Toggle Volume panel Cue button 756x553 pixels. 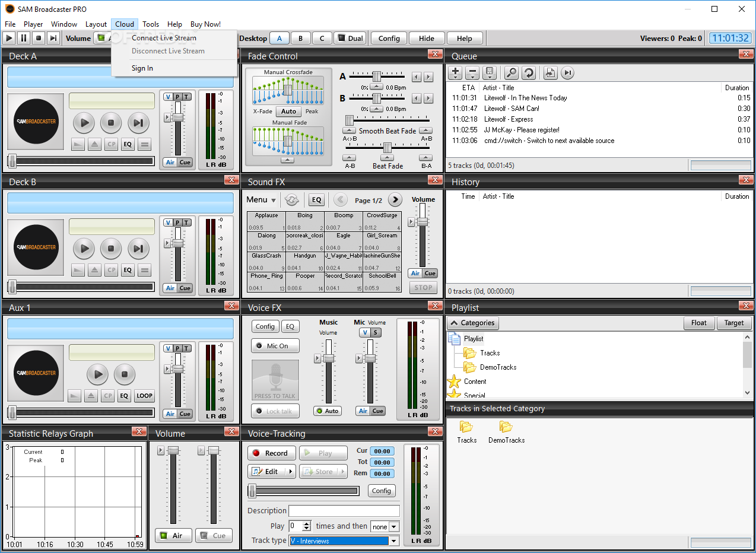[x=214, y=535]
